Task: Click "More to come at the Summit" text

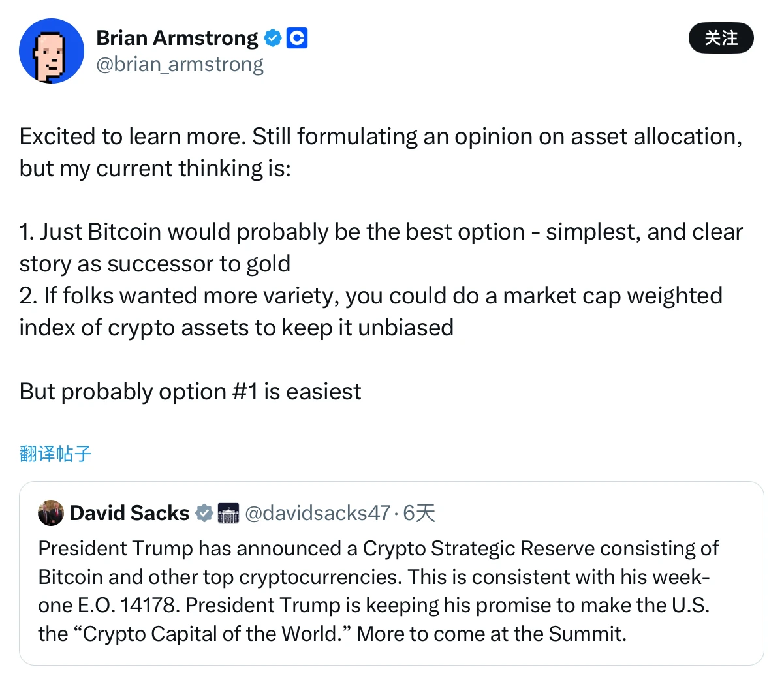Action: tap(492, 634)
